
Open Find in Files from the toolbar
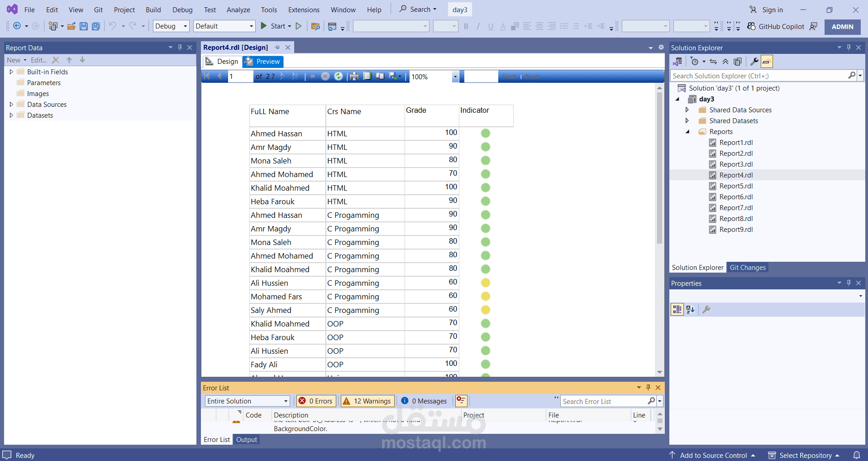coord(316,26)
